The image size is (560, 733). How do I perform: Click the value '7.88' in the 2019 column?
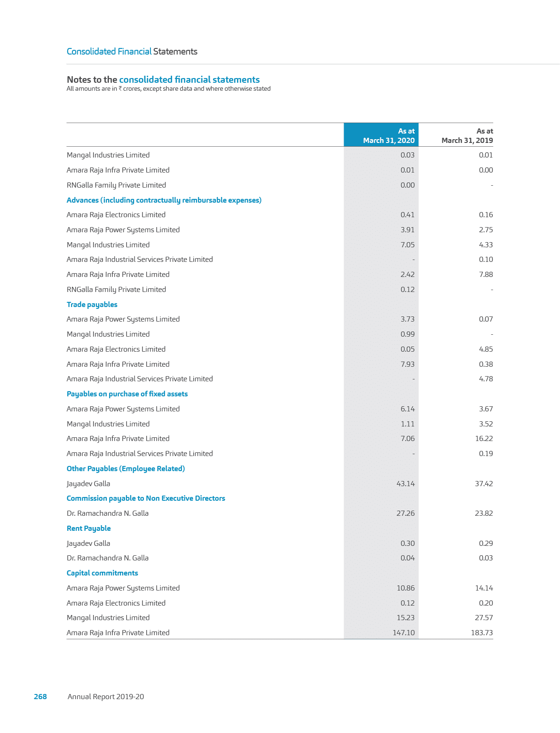coord(486,275)
